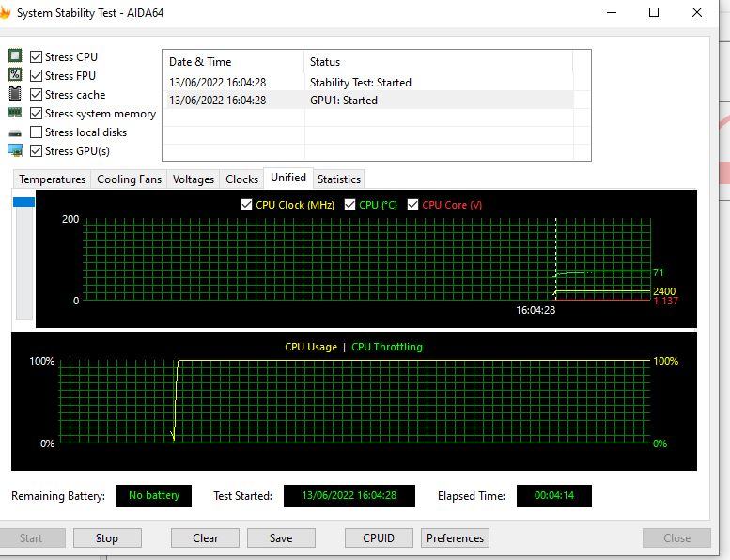
Task: Click the 71 CPU temperature value
Action: coord(658,272)
